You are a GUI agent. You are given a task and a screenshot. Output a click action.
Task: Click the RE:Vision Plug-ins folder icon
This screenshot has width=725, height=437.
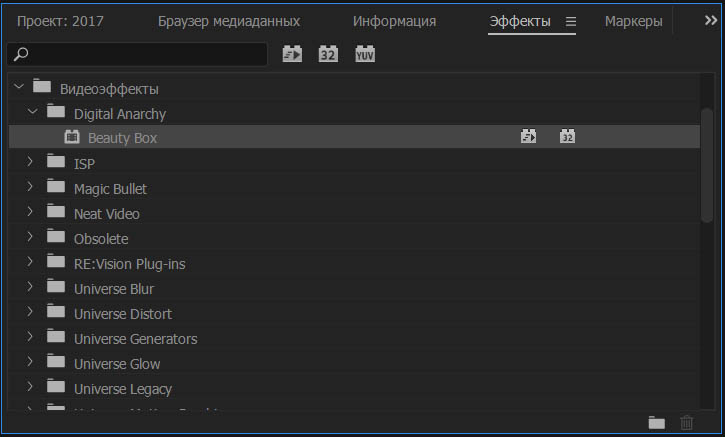pos(56,261)
